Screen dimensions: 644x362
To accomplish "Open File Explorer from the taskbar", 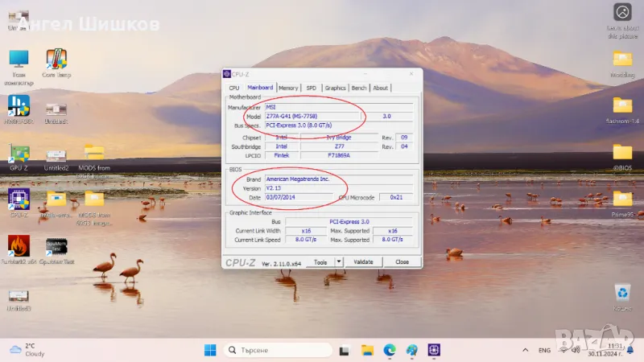I will point(367,350).
